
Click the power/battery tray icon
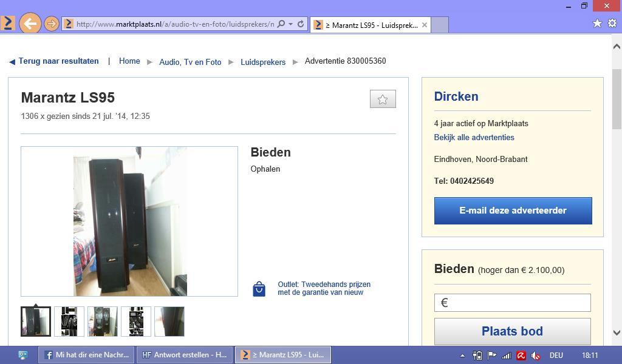click(477, 356)
